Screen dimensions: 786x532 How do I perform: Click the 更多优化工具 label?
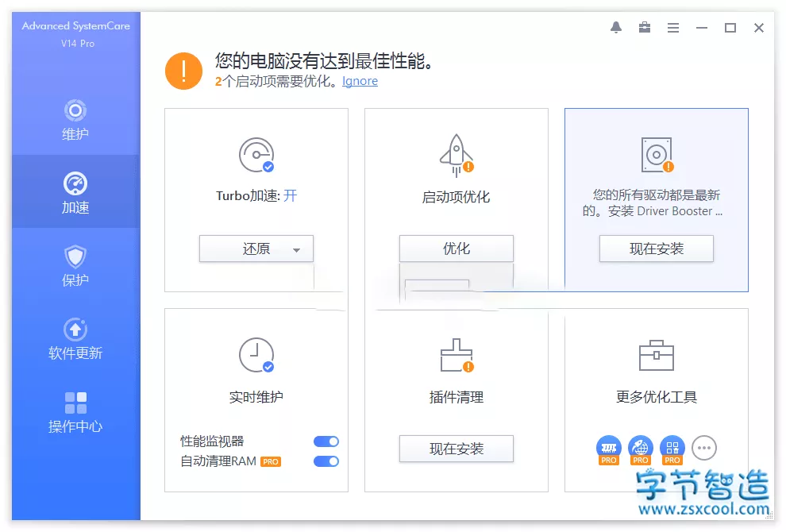tap(657, 397)
